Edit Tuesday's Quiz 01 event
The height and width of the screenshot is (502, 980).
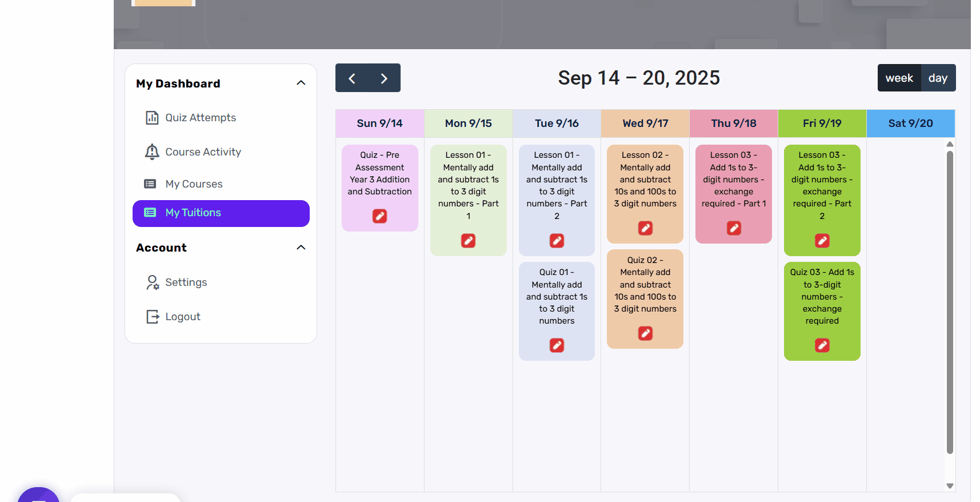[x=557, y=345]
